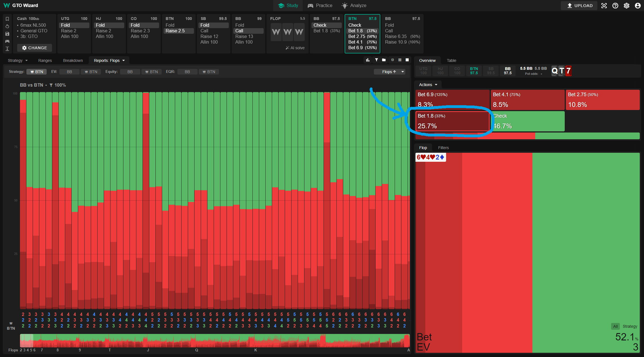Open the bar chart view icon
This screenshot has width=644, height=357.
pyautogui.click(x=368, y=60)
